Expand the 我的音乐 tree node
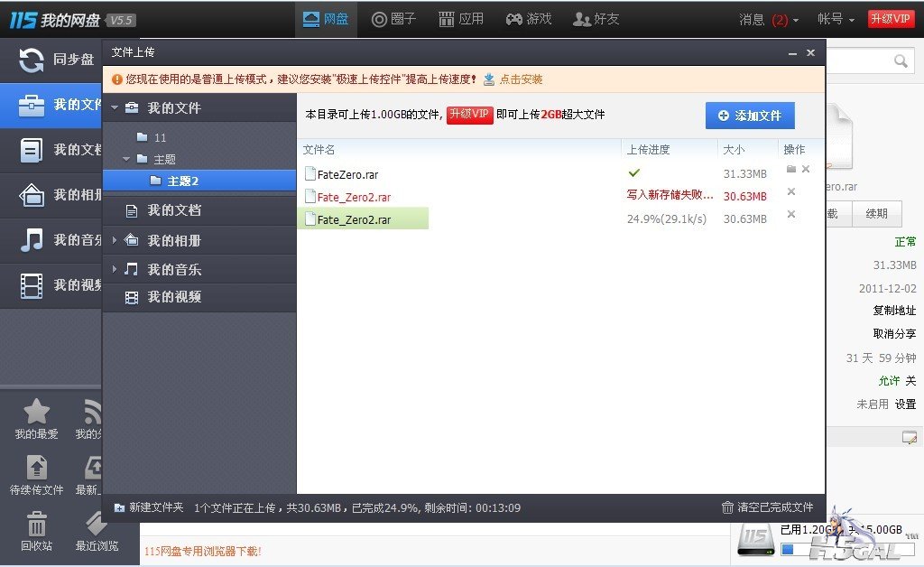Image resolution: width=924 pixels, height=567 pixels. coord(115,269)
